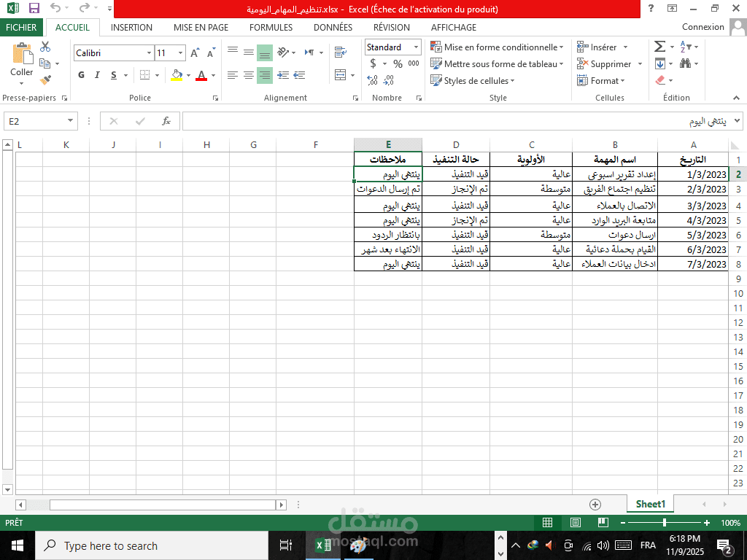Click the insert function fx button

(x=166, y=121)
